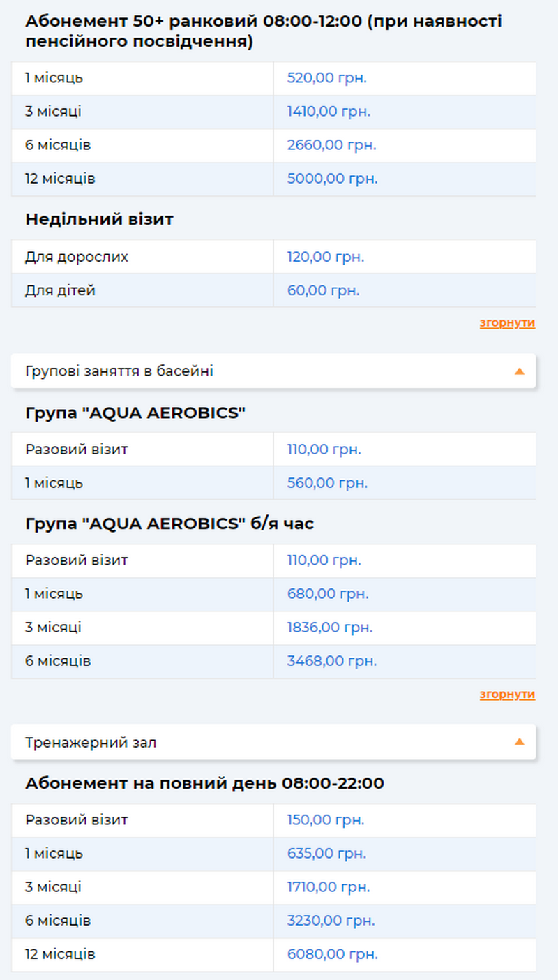Click the "Для дорослих" row label
The height and width of the screenshot is (980, 558).
pyautogui.click(x=77, y=257)
